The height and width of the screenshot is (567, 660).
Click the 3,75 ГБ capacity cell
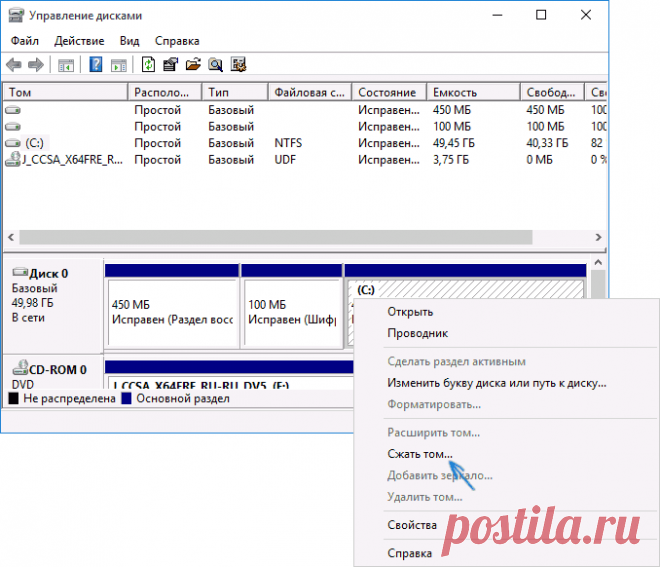pyautogui.click(x=451, y=160)
